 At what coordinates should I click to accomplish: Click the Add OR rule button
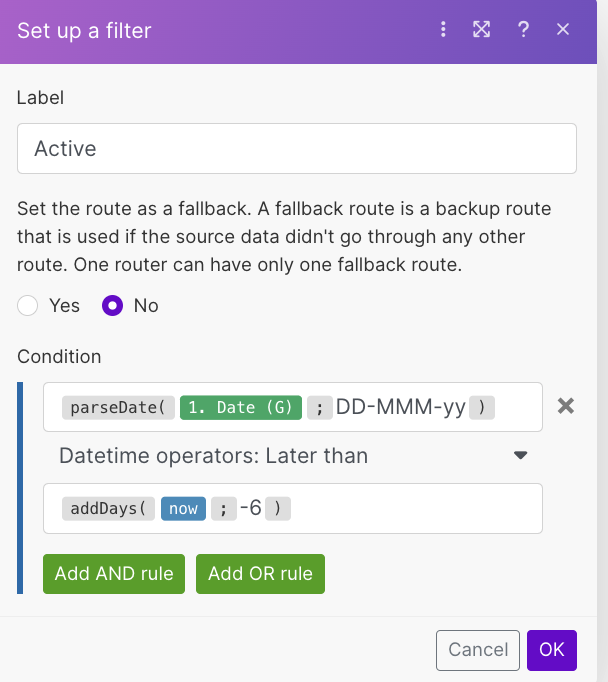tap(260, 574)
